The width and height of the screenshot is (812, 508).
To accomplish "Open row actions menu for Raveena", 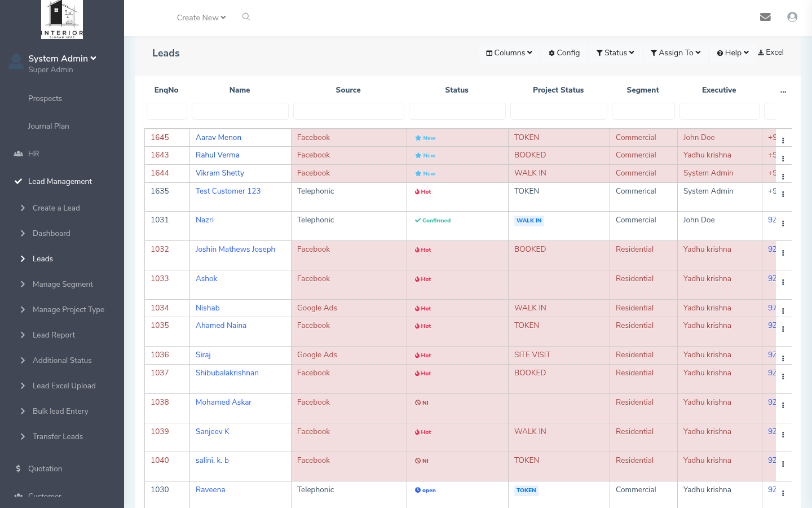I will (x=783, y=493).
